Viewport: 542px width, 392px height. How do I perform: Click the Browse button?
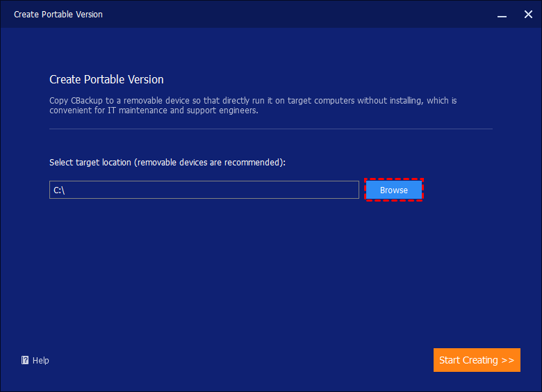pyautogui.click(x=393, y=190)
